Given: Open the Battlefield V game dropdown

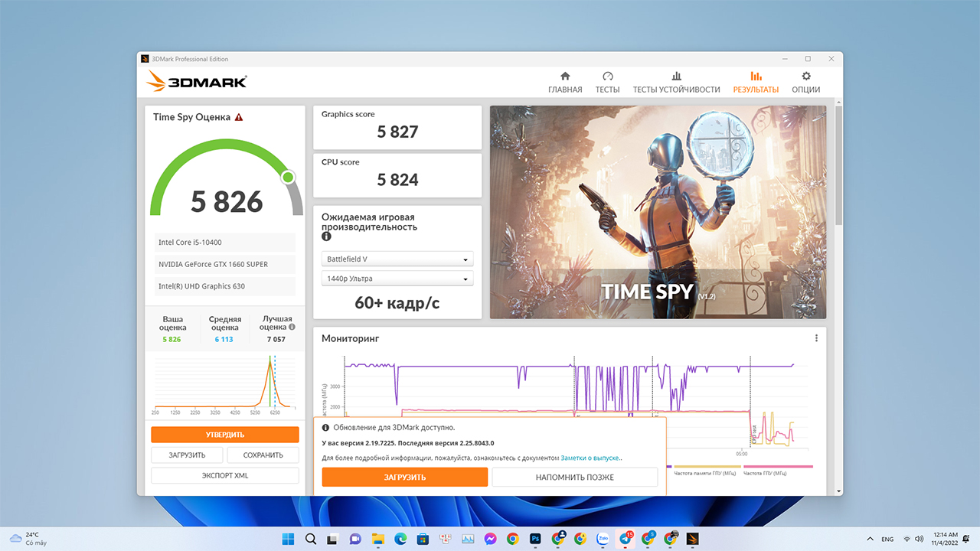Looking at the screenshot, I should tap(397, 259).
